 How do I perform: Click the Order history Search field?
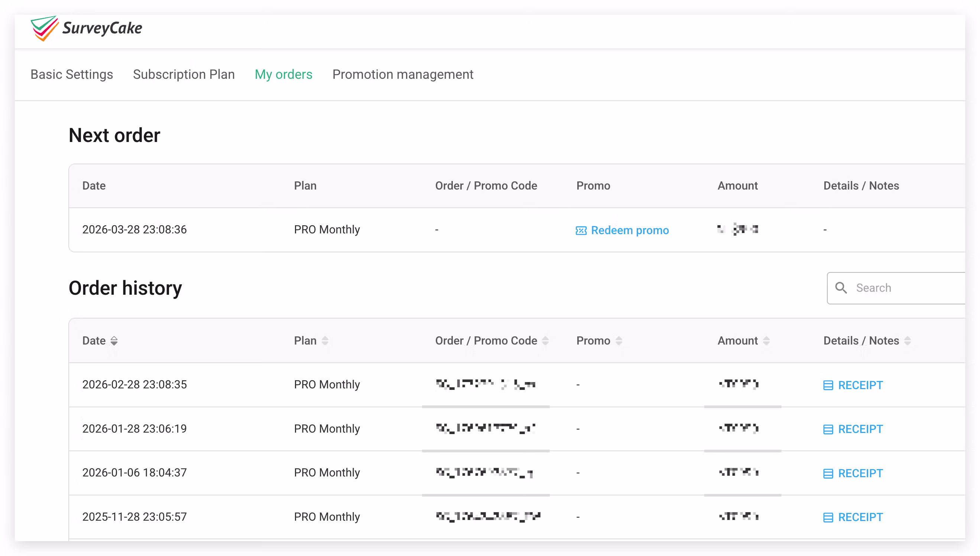(x=896, y=288)
